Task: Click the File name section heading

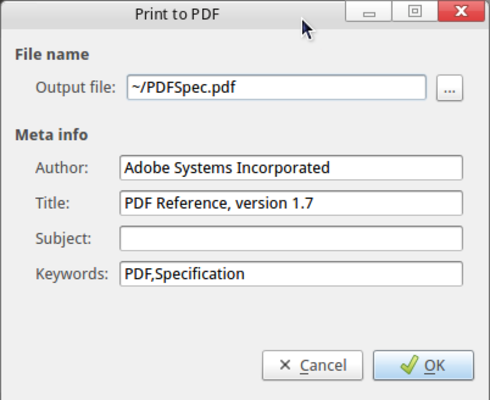Action: point(52,54)
